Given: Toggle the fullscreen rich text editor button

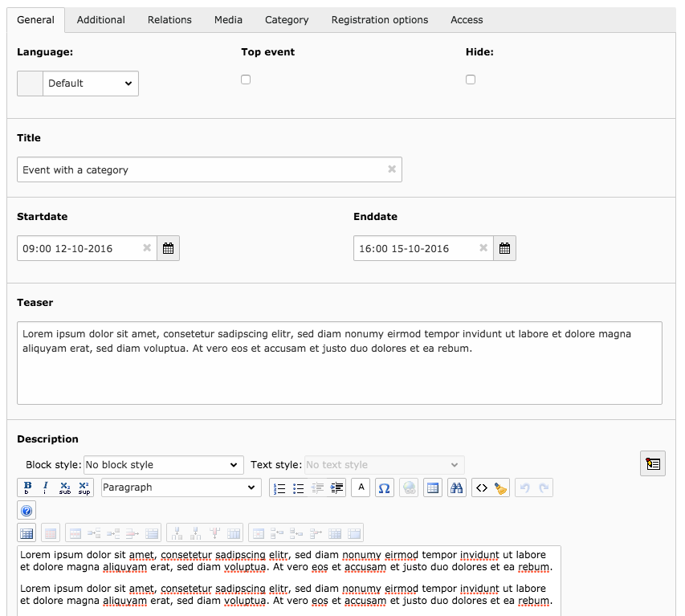Looking at the screenshot, I should (652, 463).
